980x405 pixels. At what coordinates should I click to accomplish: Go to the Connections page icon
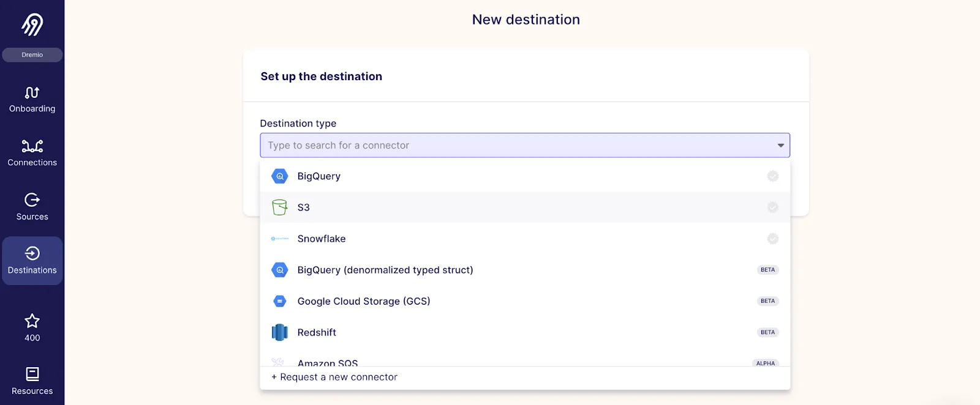pyautogui.click(x=32, y=146)
